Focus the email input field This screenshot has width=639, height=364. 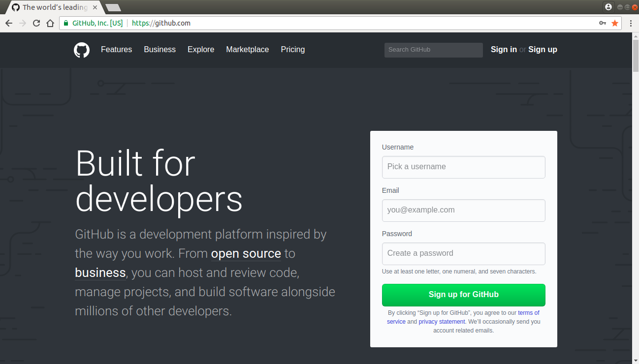tap(464, 211)
